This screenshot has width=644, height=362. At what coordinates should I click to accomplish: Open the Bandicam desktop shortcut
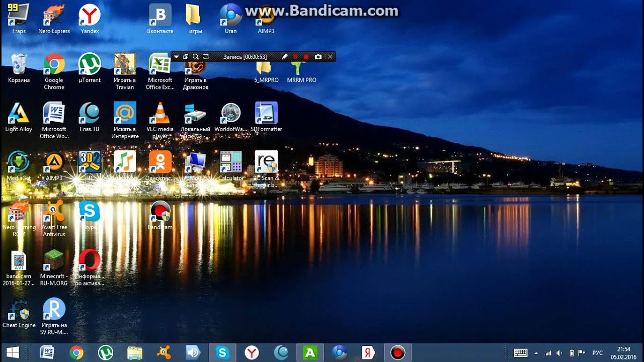coord(160,216)
